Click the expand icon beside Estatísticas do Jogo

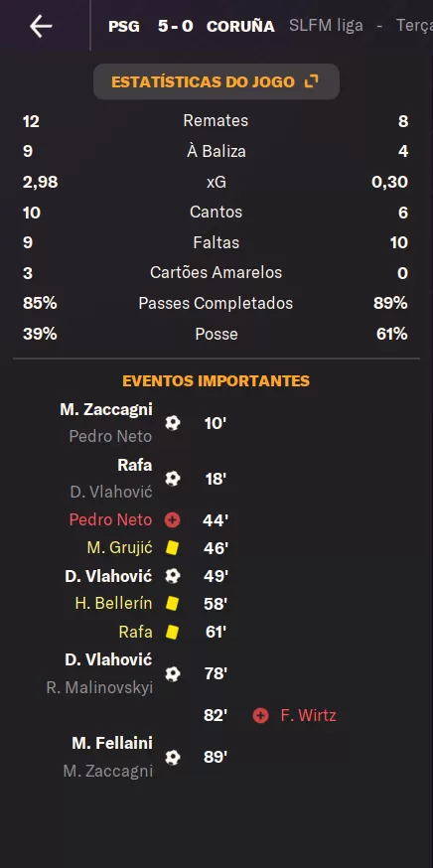312,81
